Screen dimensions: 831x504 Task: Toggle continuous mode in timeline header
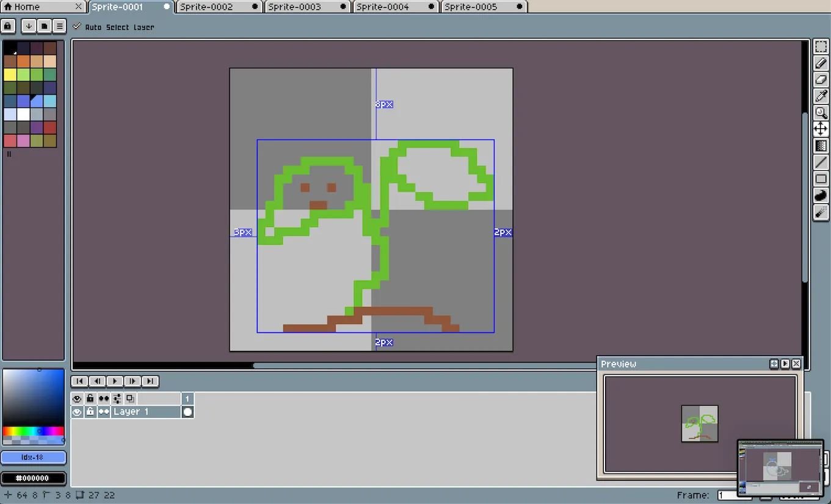[x=104, y=398]
